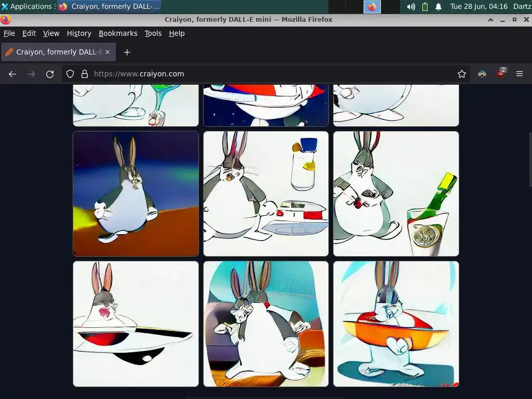
Task: Click the Dartz user label in panel
Action: (522, 6)
